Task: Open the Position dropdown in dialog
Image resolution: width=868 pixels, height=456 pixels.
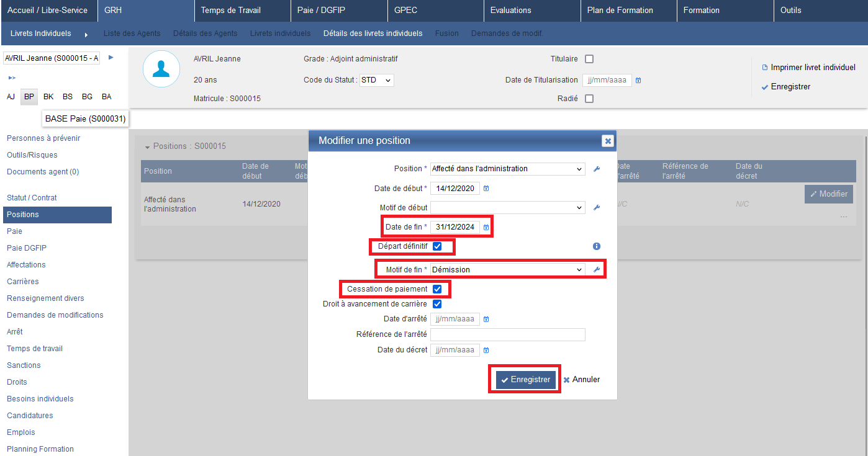Action: [507, 169]
